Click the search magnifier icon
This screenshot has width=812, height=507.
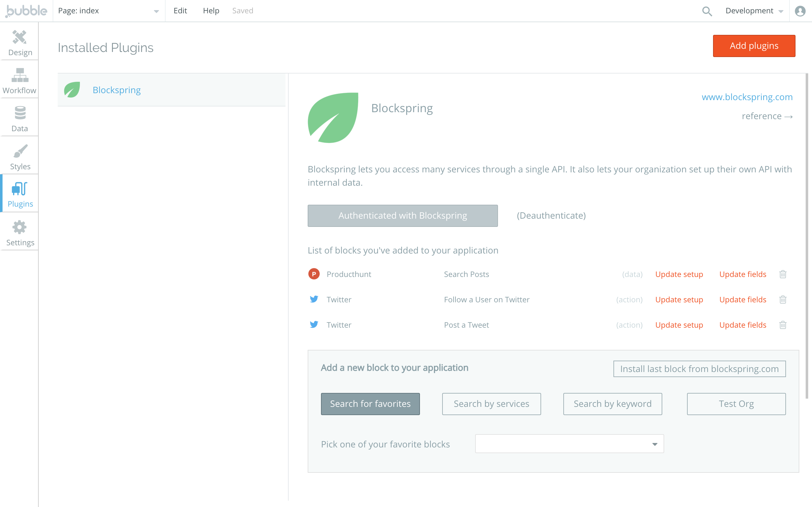[707, 11]
